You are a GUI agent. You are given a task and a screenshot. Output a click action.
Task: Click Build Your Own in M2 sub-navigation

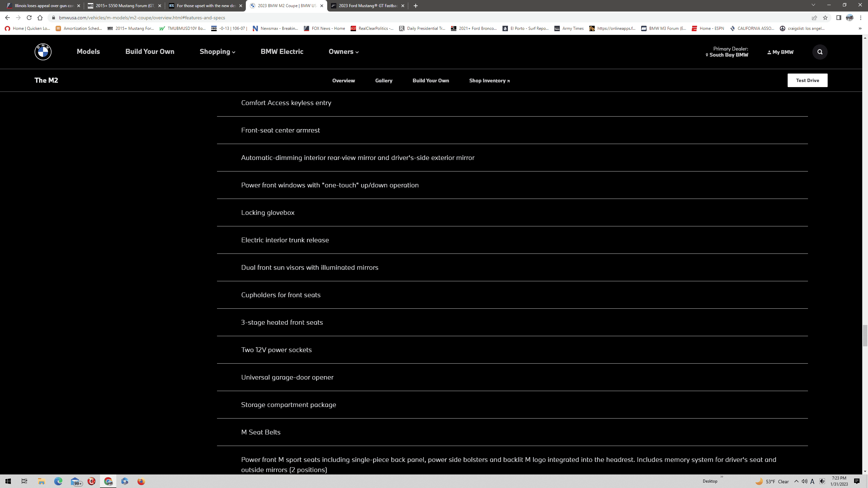point(431,81)
